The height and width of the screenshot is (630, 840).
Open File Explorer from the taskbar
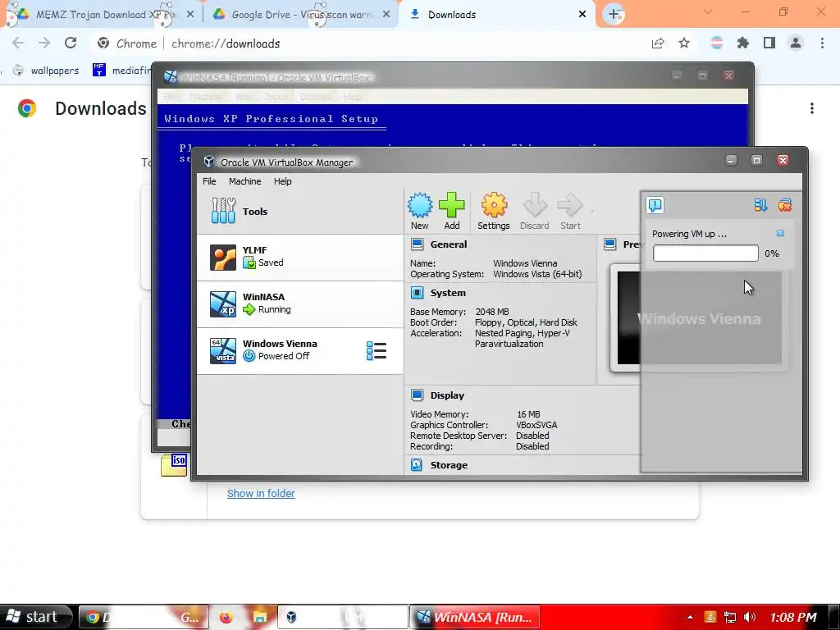coord(260,617)
